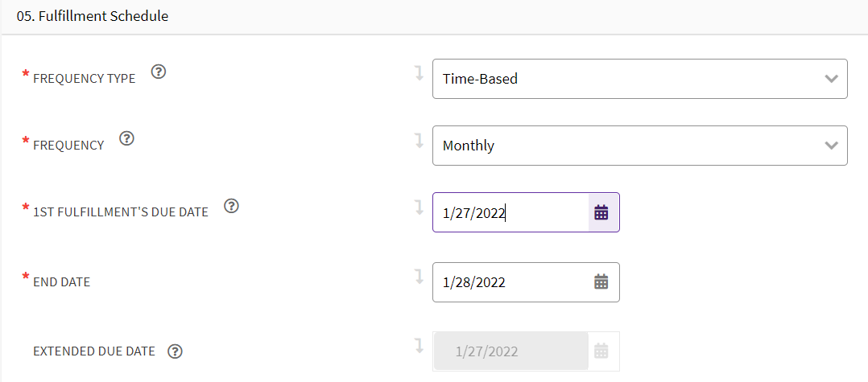
Task: Click the greyed-out extended due date field
Action: 511,351
